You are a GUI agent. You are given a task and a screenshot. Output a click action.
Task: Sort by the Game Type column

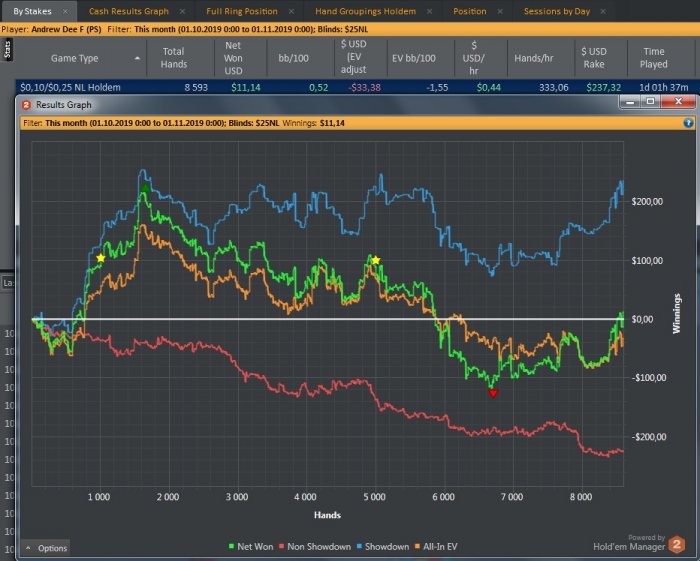click(74, 58)
